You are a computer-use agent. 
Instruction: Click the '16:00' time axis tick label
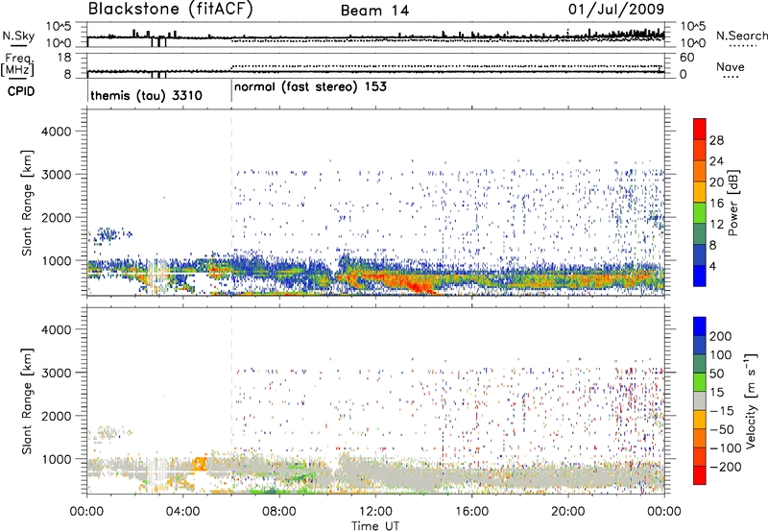pyautogui.click(x=471, y=512)
